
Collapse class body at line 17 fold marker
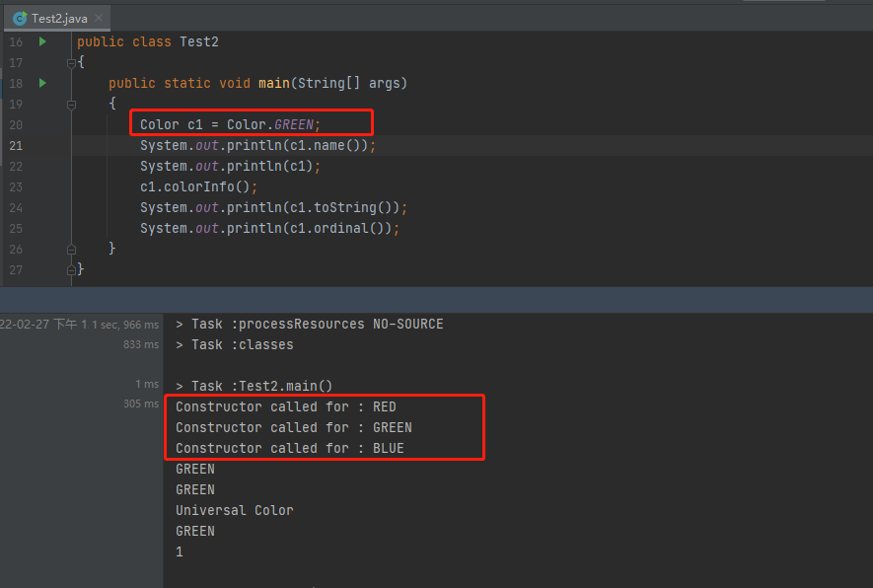pos(71,63)
